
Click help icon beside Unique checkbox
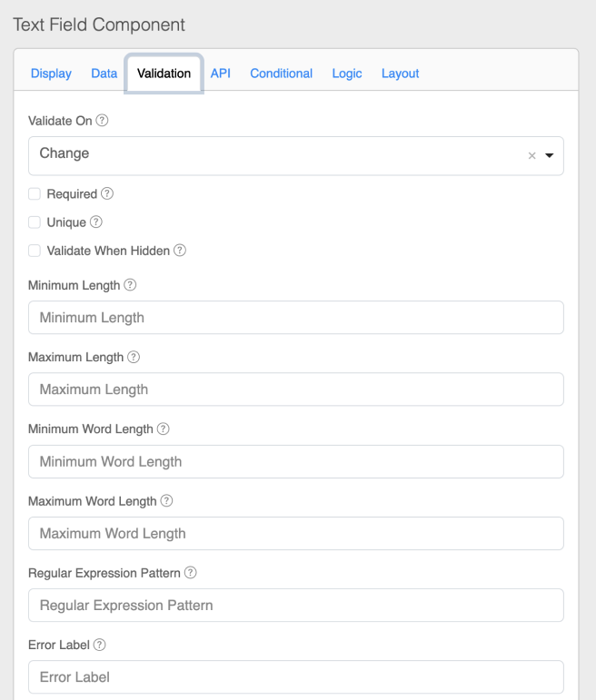(x=95, y=222)
